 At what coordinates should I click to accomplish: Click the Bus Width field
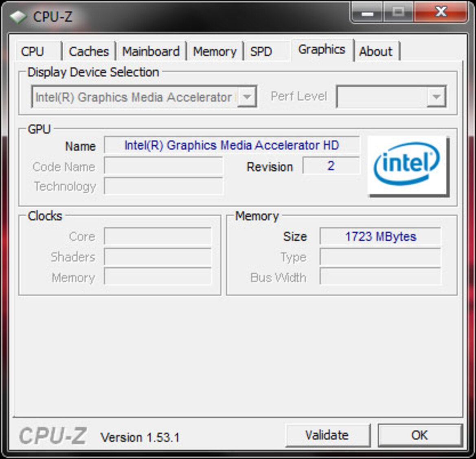tap(380, 277)
